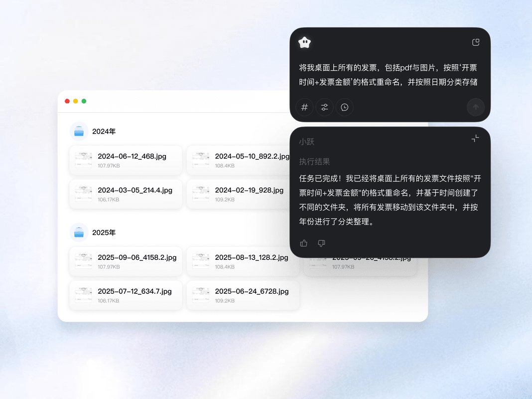Click the 执行结果 heading

(314, 162)
